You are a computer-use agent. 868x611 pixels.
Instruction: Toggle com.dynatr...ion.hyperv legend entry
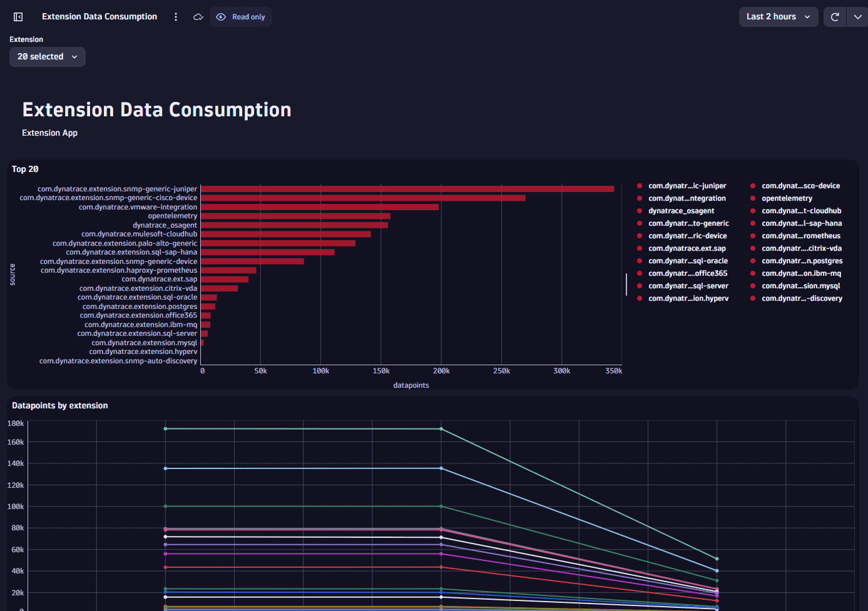[683, 298]
